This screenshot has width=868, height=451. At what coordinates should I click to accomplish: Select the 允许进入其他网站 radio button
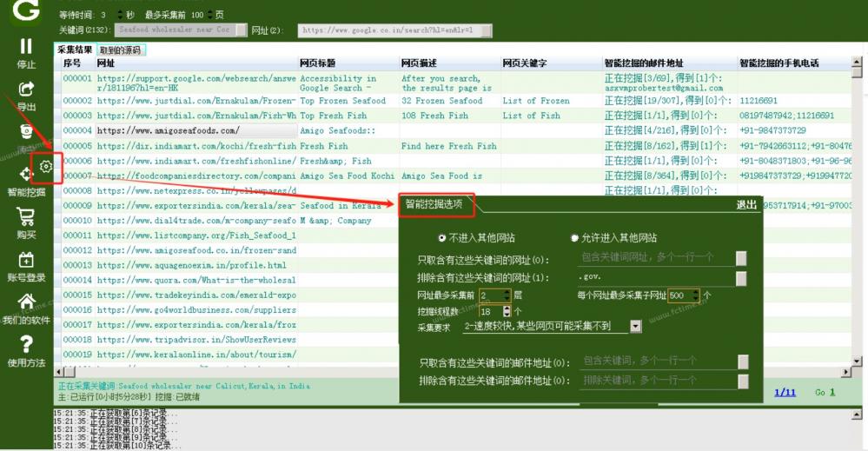[x=574, y=238]
